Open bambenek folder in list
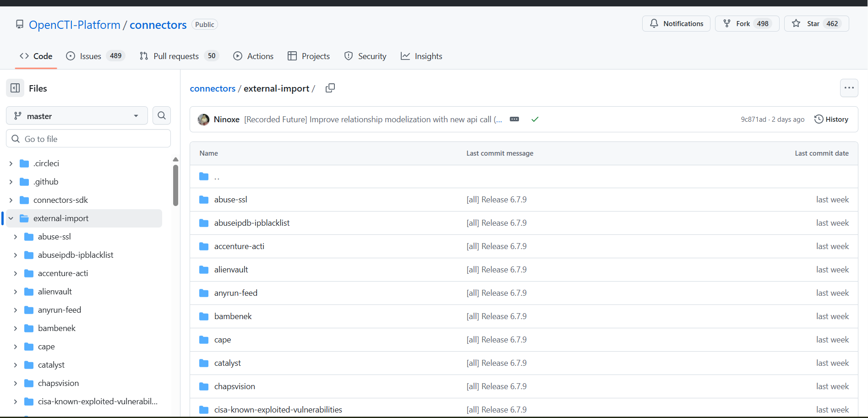 click(233, 316)
